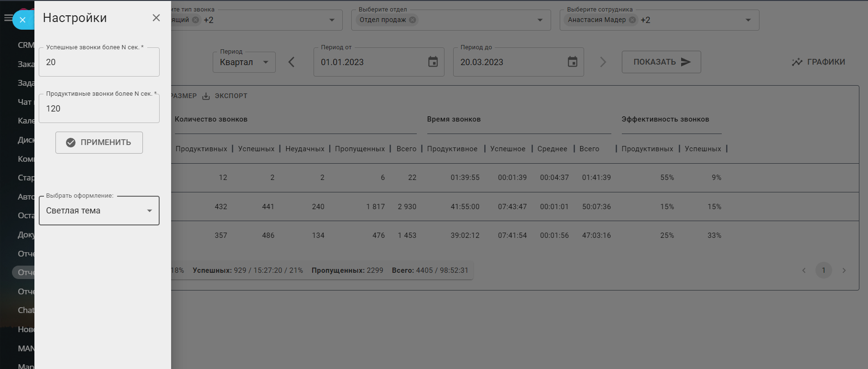Apply settings with ПРИМЕНИТЬ button
Image resolution: width=868 pixels, height=369 pixels.
tap(99, 143)
